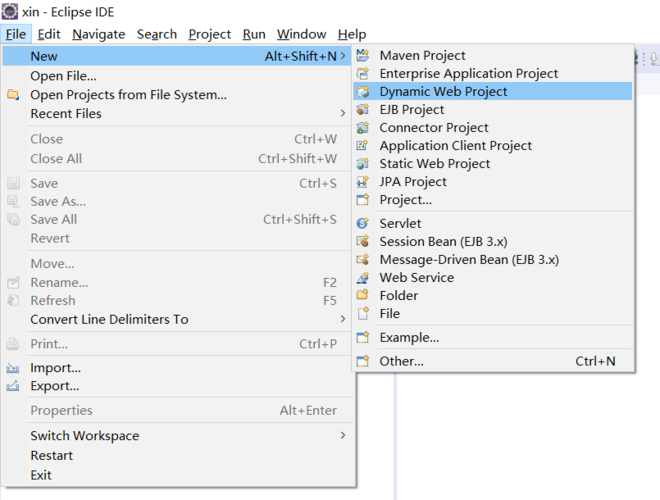Choose Maven Project entry
The height and width of the screenshot is (500, 660).
tap(492, 55)
